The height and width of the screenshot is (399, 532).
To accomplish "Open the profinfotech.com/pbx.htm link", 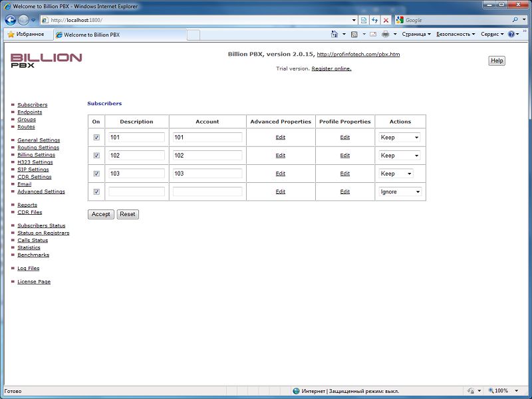I will 358,55.
